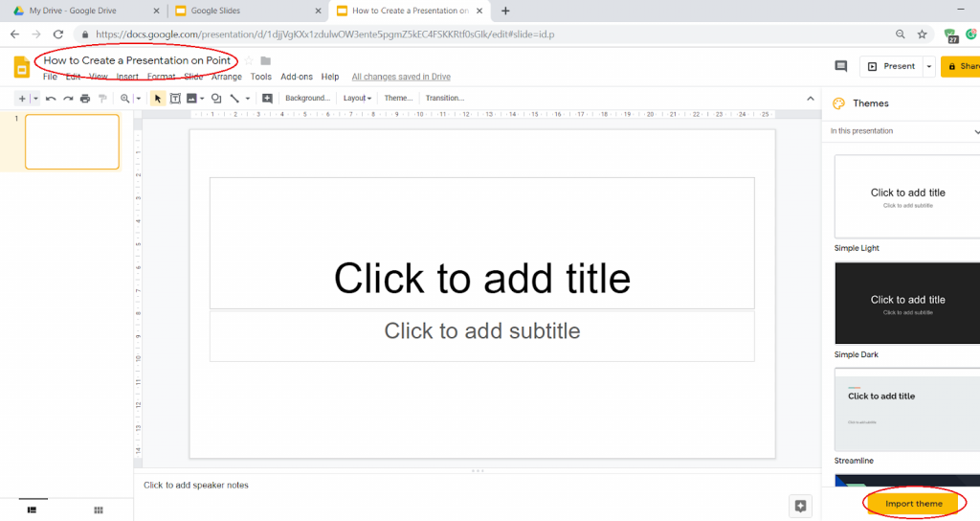980x521 pixels.
Task: Click the Redo arrow in toolbar
Action: click(68, 98)
